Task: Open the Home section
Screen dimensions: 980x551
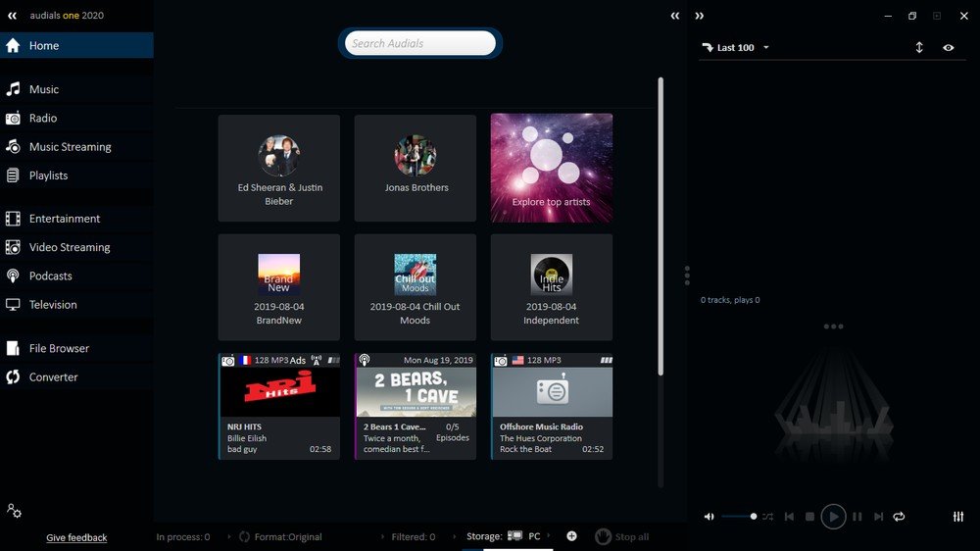Action: click(76, 45)
